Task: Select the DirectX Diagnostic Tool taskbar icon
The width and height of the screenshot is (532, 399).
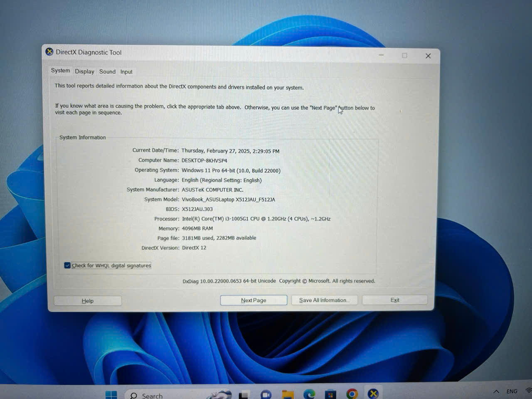Action: [373, 394]
